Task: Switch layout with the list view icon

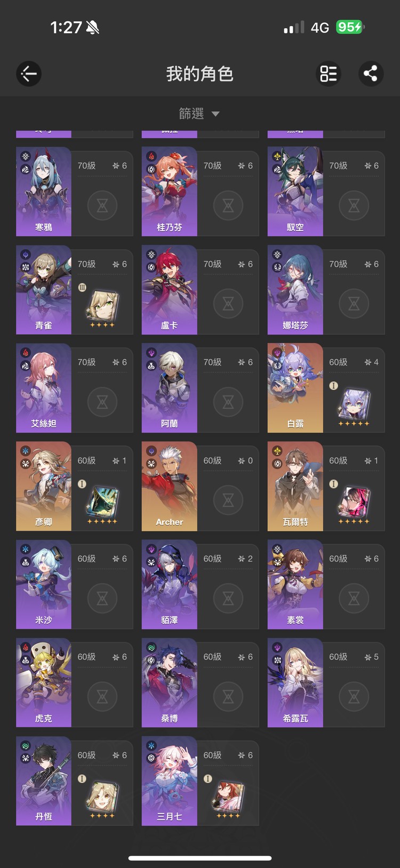Action: [329, 74]
